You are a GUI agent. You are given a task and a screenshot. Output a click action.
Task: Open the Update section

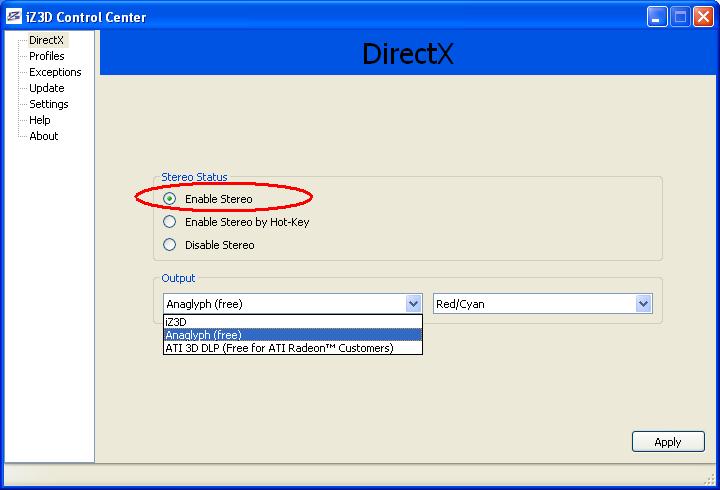[47, 88]
